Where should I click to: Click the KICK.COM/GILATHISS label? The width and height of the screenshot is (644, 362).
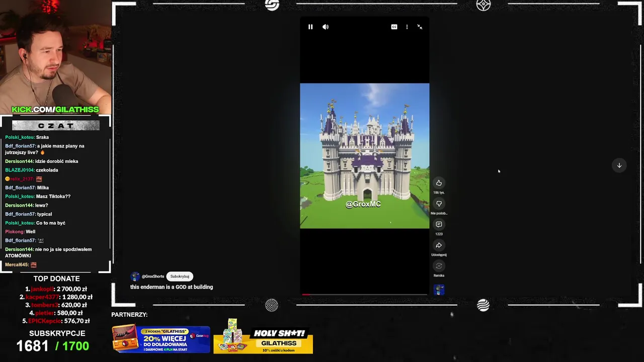(55, 110)
